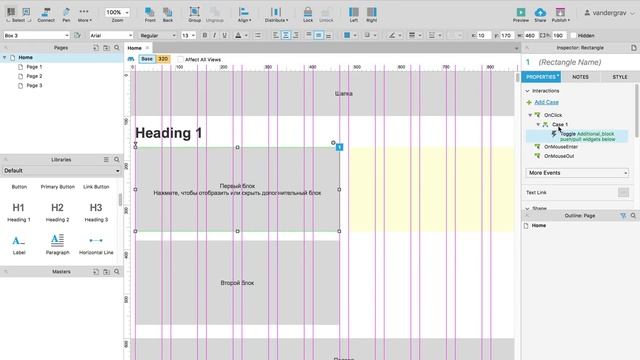Select the PROPERTIES tab
The height and width of the screenshot is (360, 640).
click(541, 77)
